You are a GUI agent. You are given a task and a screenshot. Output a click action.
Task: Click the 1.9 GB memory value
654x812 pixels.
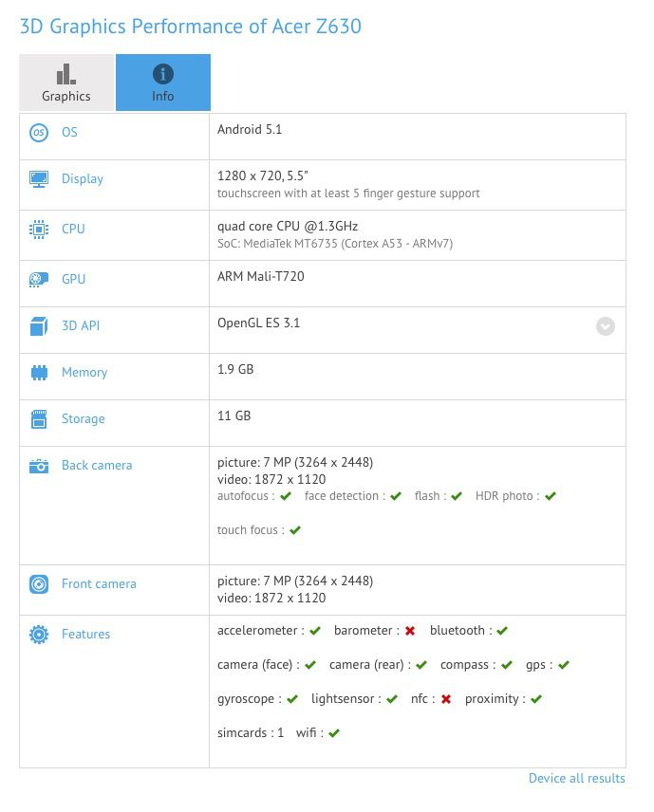click(x=235, y=369)
